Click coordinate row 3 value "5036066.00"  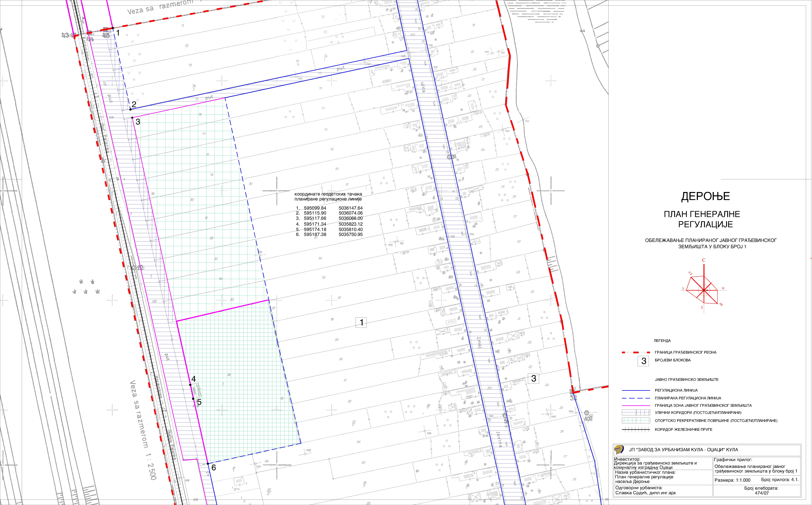click(x=350, y=218)
